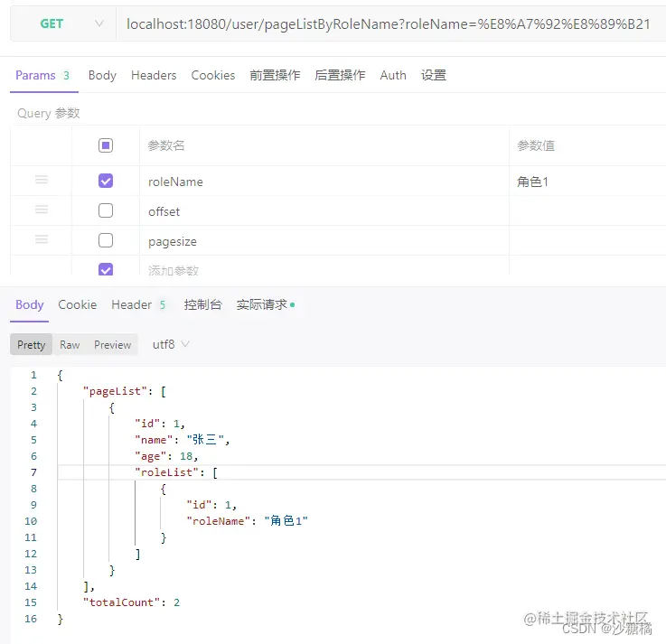
Task: Click the 添加参数 placeholder field
Action: click(324, 266)
